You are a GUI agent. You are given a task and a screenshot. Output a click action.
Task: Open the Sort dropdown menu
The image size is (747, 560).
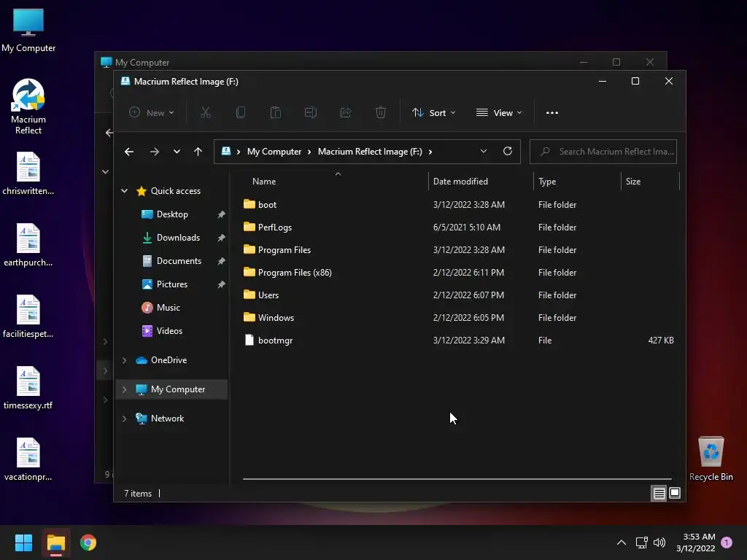433,113
